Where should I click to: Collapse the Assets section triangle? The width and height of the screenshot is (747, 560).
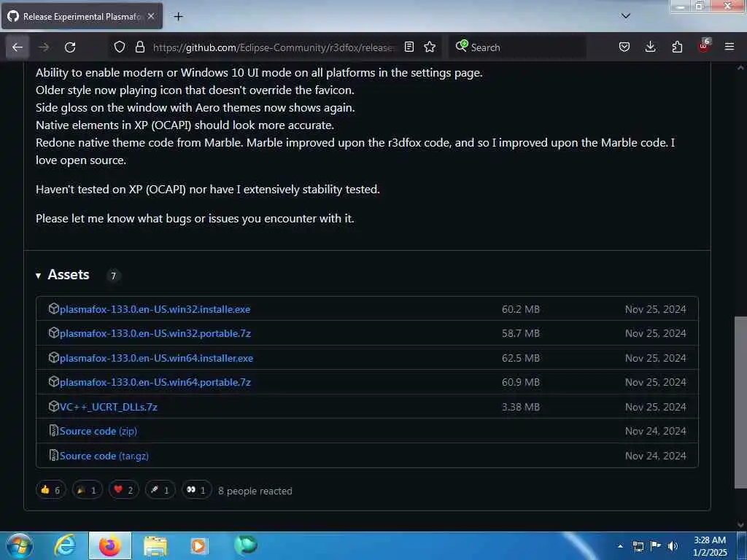click(x=38, y=276)
